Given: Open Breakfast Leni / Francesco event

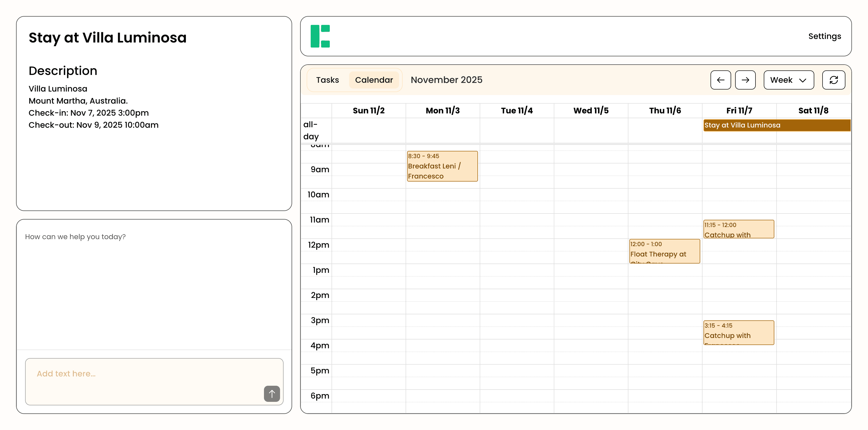Looking at the screenshot, I should click(442, 166).
